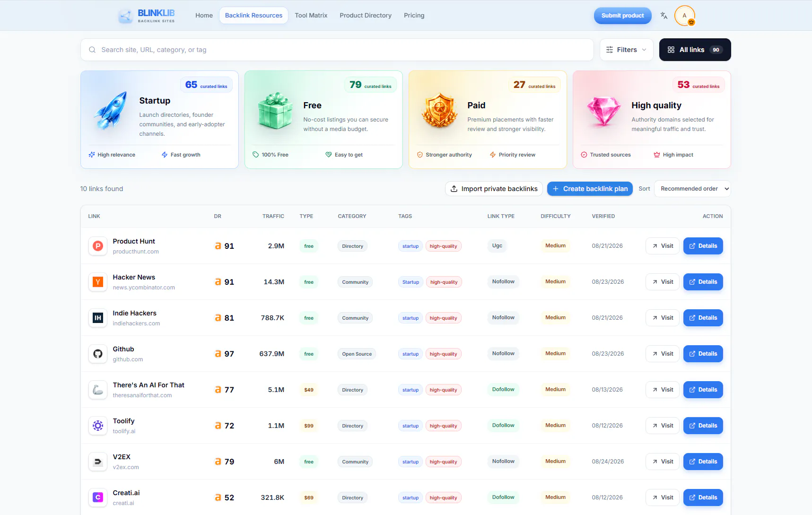Select the Paid category card
This screenshot has height=515, width=812.
pos(488,120)
